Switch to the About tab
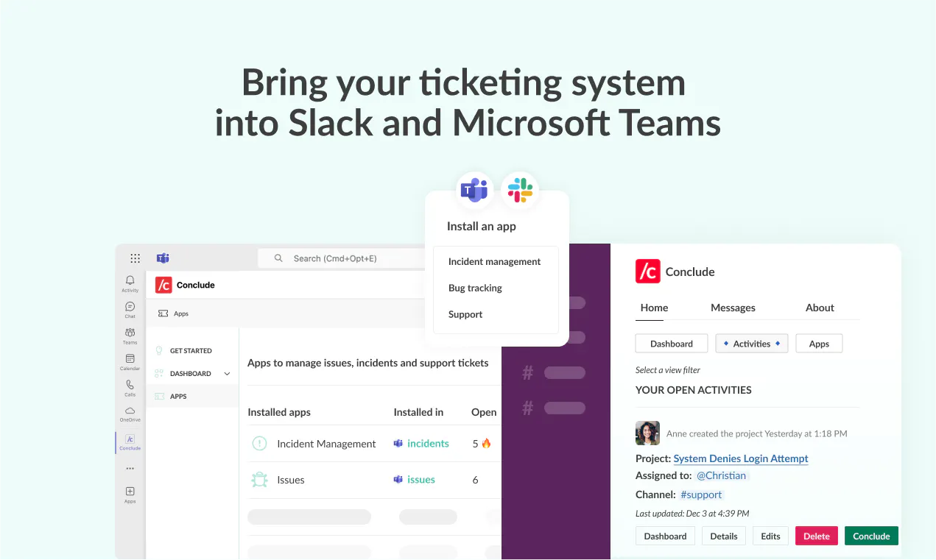The image size is (936, 560). (820, 308)
